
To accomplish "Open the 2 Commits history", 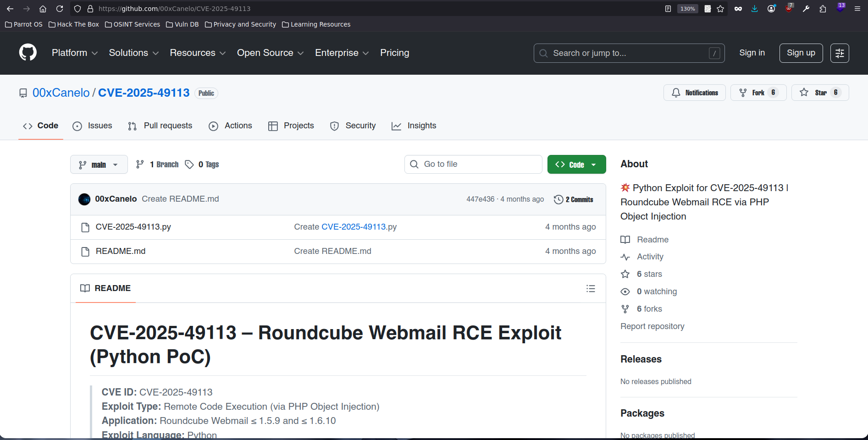I will (574, 199).
